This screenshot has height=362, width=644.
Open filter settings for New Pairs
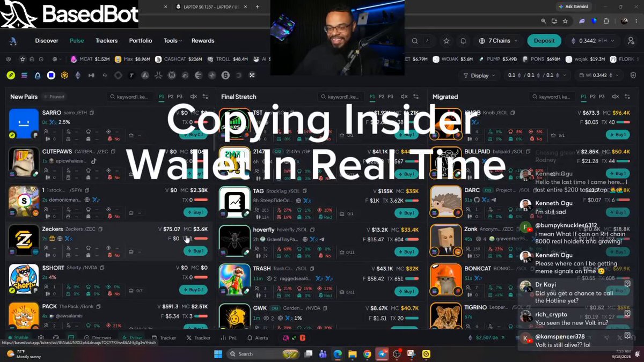click(205, 97)
